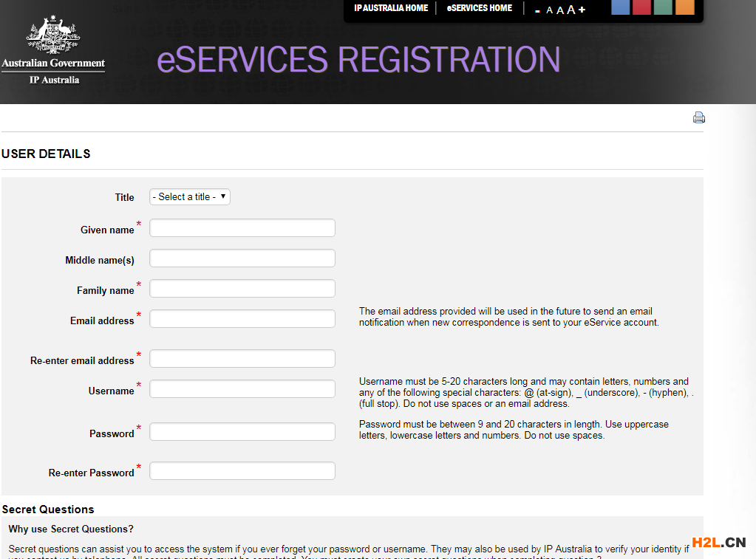Focus the Family name text box

coord(242,289)
